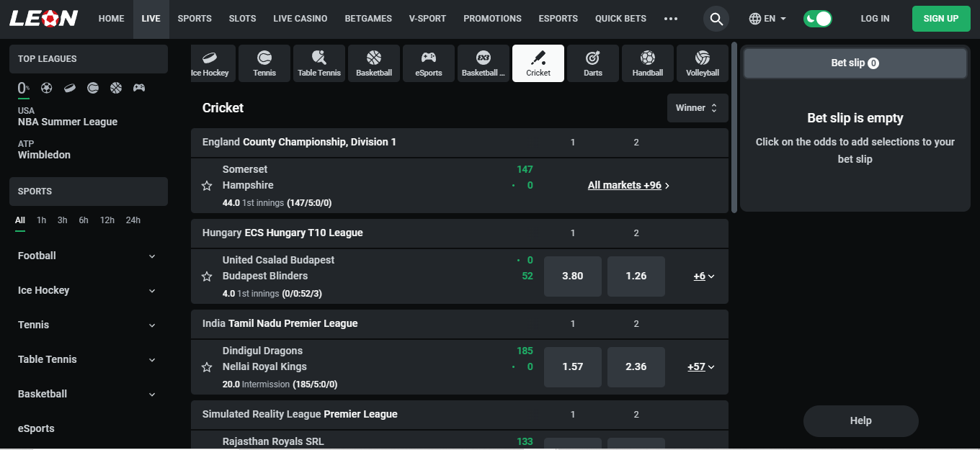The image size is (980, 450).
Task: Expand the +6 markets for Budapest Blinders match
Action: click(704, 276)
